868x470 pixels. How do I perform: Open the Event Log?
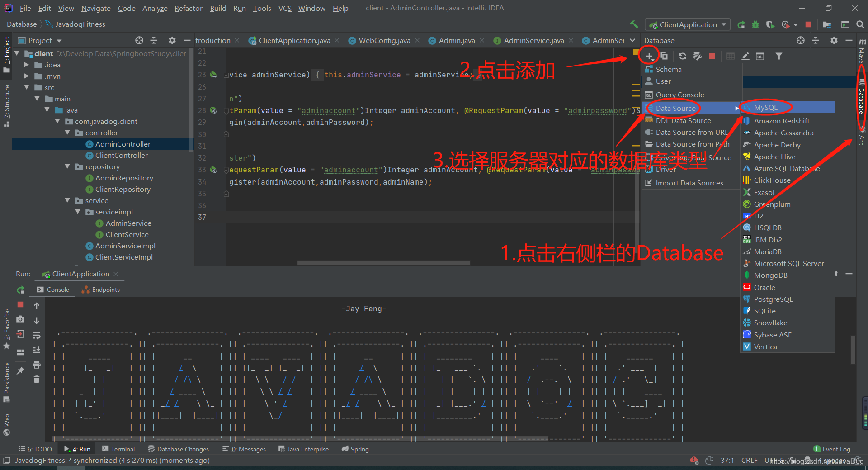point(832,449)
